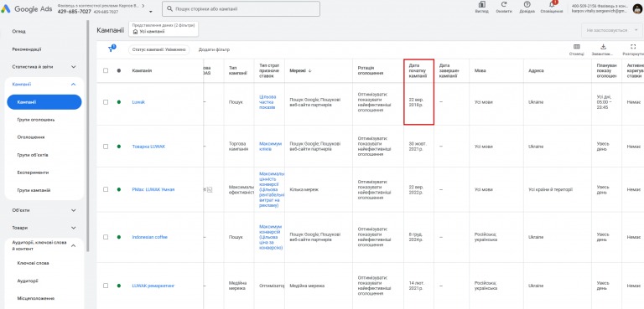This screenshot has height=309, width=644.
Task: Open the Огляд sidebar item
Action: [x=19, y=31]
